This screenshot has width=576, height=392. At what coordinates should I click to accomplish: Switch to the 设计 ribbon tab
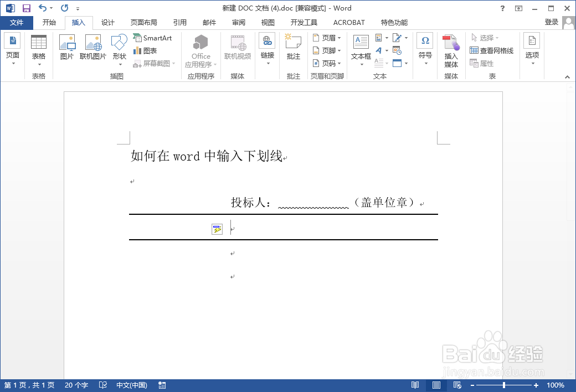click(107, 23)
